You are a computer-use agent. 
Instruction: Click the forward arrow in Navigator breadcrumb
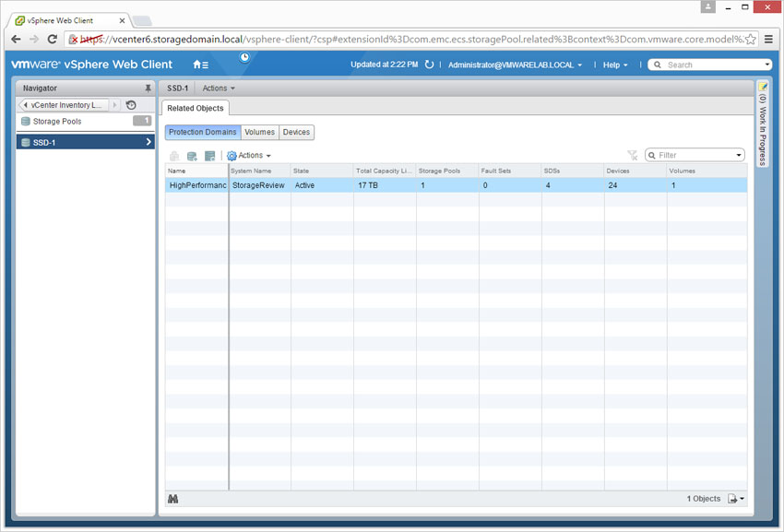pyautogui.click(x=114, y=105)
